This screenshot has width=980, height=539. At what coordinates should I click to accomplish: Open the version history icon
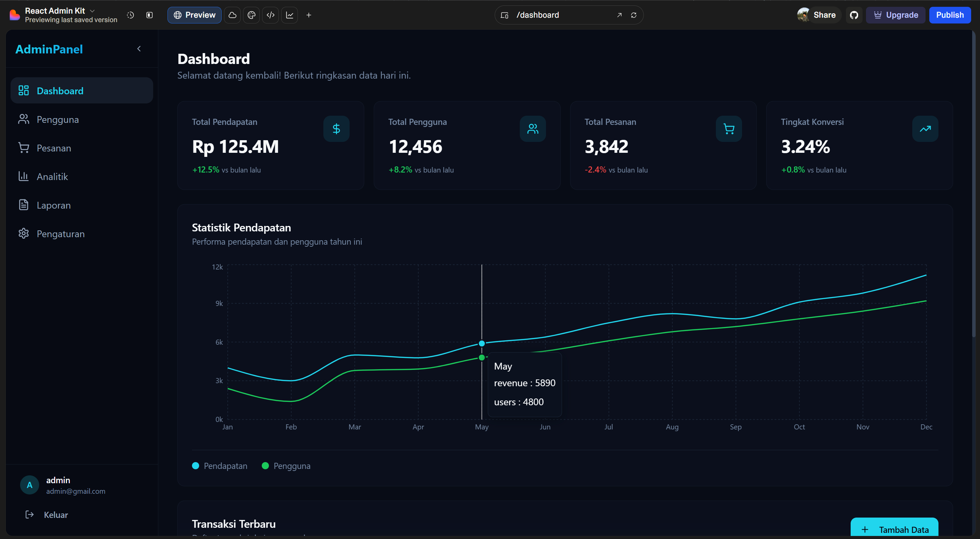coord(130,15)
